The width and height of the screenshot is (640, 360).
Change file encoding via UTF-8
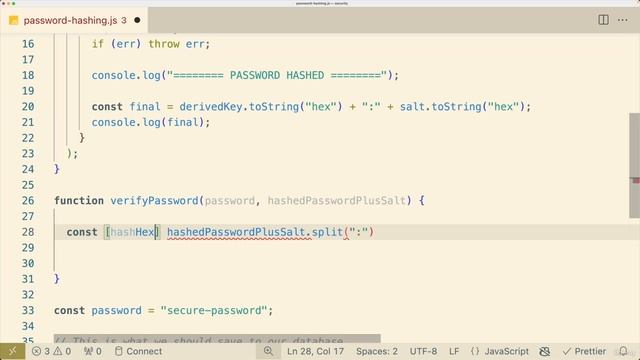pyautogui.click(x=423, y=351)
